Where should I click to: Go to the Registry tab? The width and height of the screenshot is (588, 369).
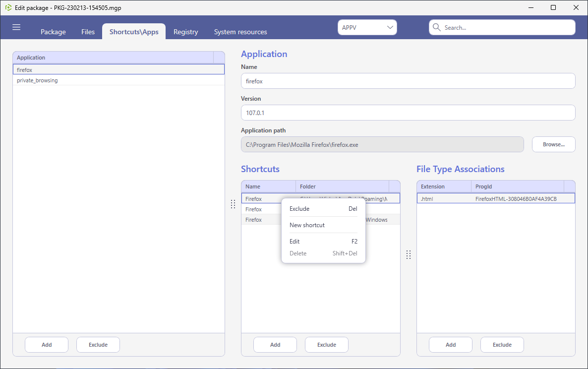tap(185, 32)
